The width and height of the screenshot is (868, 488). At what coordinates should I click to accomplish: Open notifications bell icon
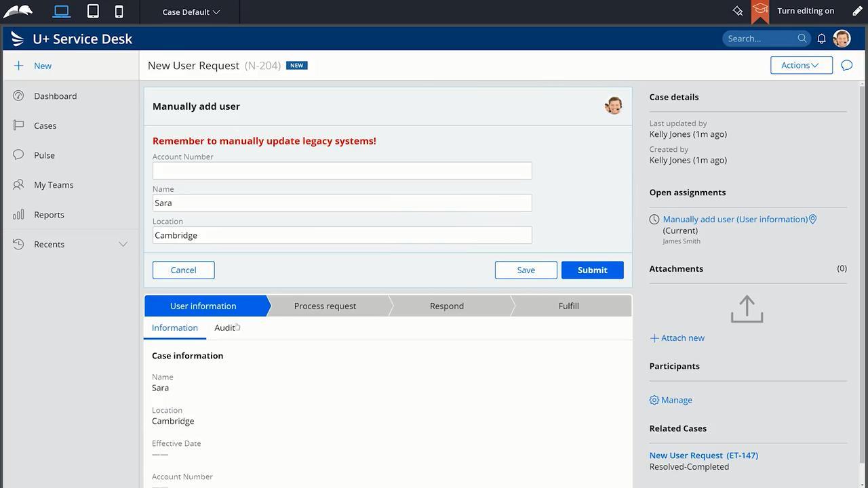821,39
